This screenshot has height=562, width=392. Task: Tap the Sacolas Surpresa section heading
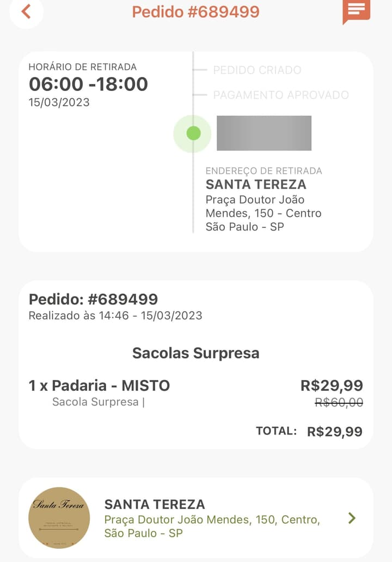point(196,353)
